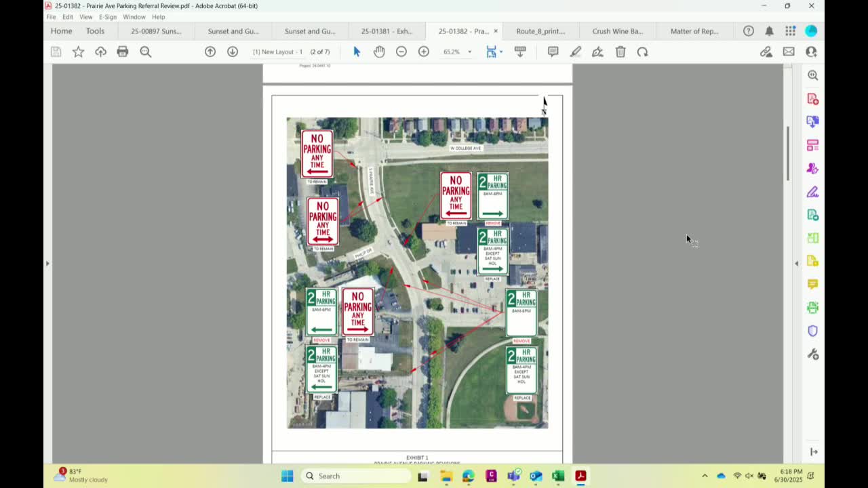Zoom out with the minus icon
The height and width of the screenshot is (488, 868).
(401, 52)
